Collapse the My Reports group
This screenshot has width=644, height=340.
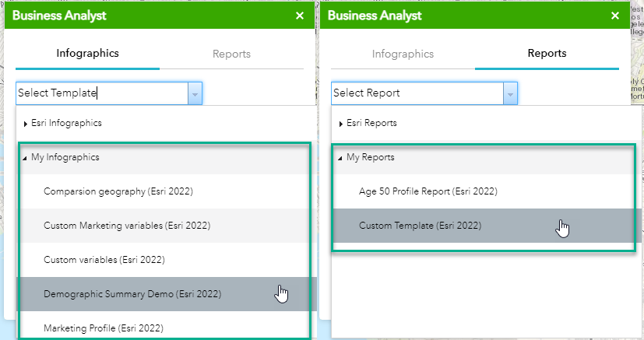click(340, 158)
